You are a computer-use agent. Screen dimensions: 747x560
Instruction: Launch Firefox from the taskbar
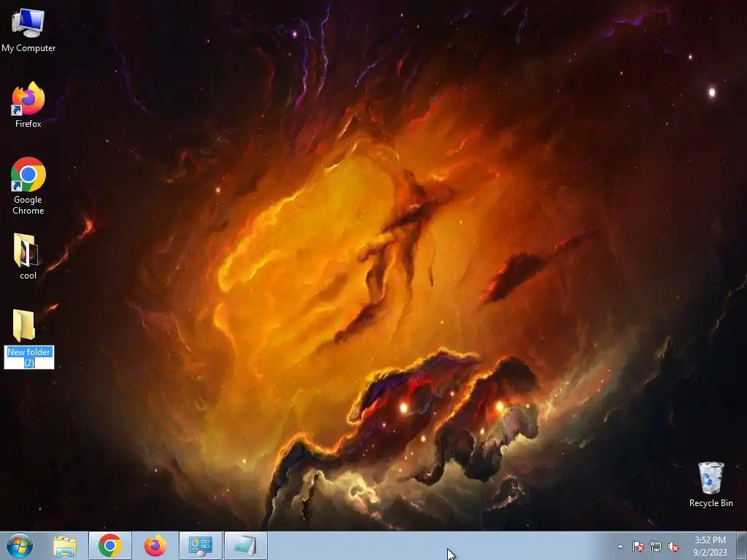pos(155,546)
